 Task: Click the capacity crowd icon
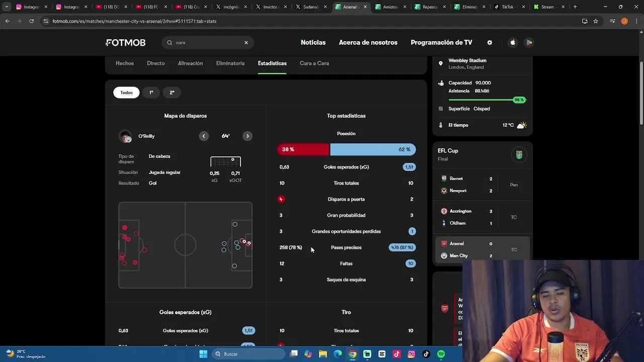coord(441,83)
